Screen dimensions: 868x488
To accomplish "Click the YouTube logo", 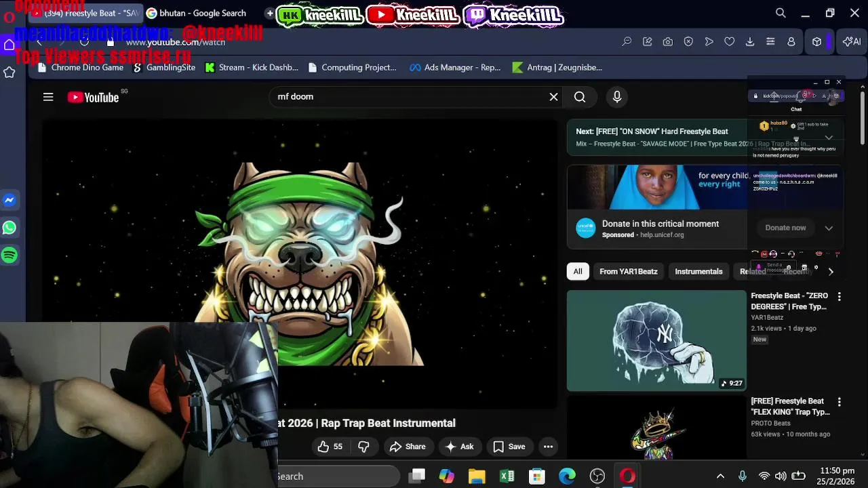I will point(93,97).
